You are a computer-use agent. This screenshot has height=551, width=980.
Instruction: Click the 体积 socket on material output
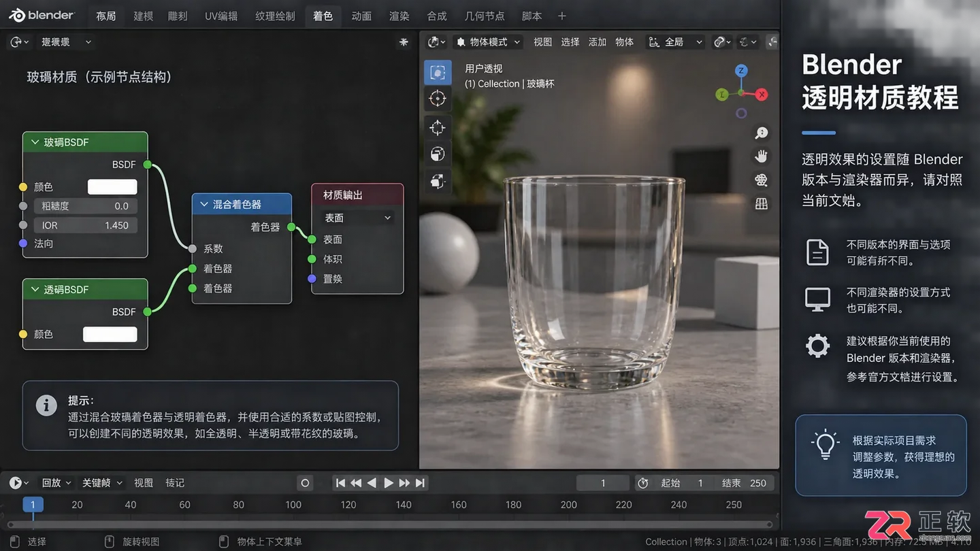click(x=312, y=259)
